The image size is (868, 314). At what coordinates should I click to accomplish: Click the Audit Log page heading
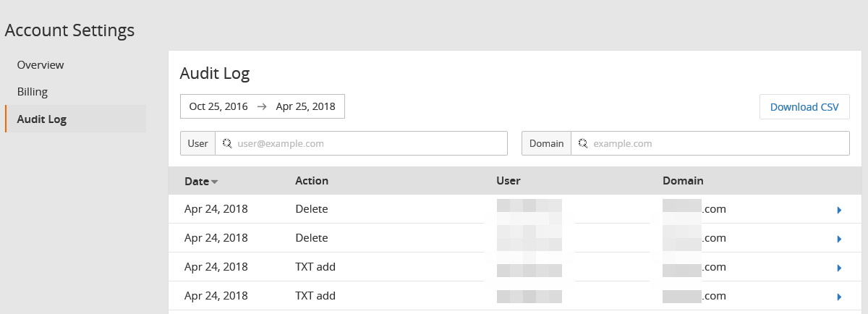(x=215, y=73)
